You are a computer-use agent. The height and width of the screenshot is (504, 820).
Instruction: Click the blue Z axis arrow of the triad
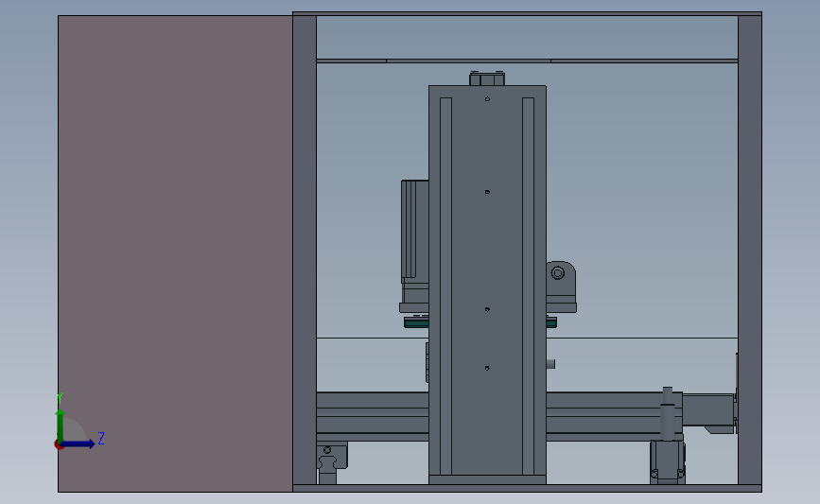tap(79, 443)
